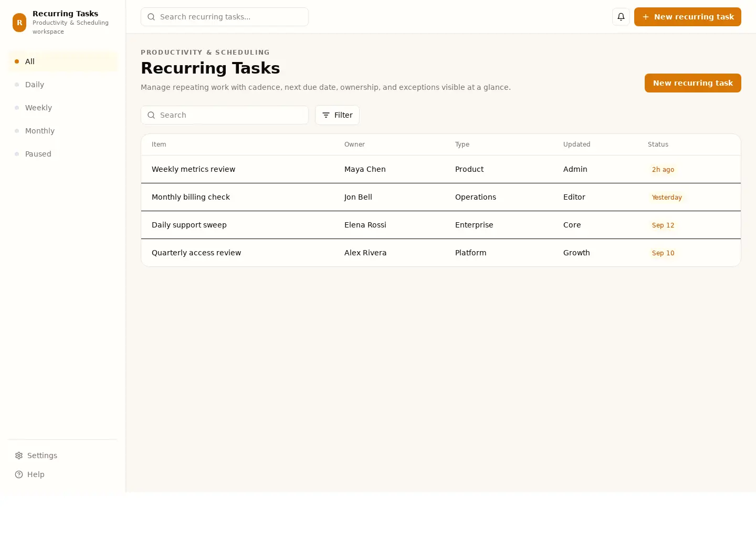Click the filter lines icon
756x538 pixels.
click(x=326, y=115)
